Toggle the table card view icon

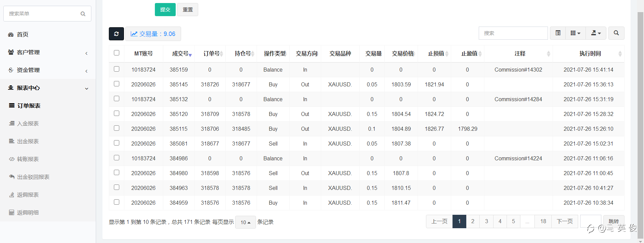tap(558, 33)
